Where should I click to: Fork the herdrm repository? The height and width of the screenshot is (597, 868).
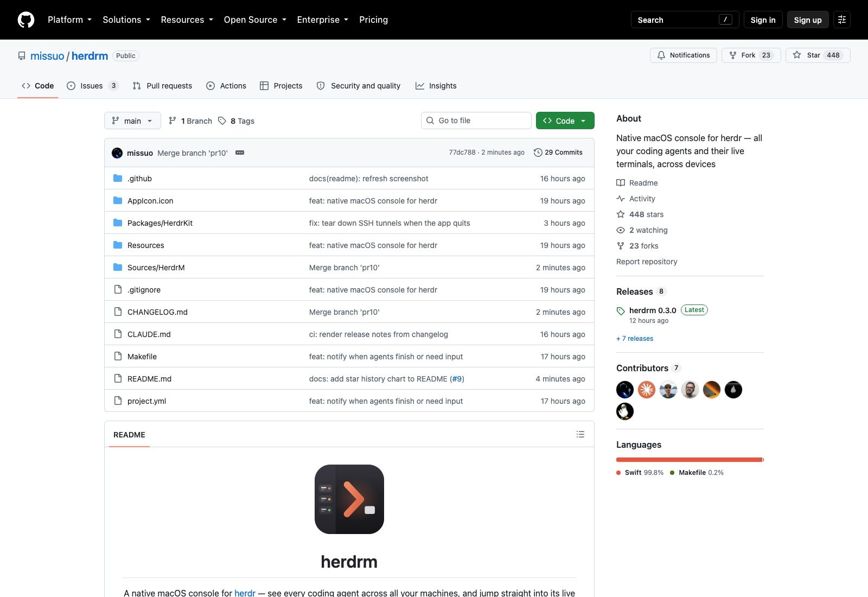[751, 55]
